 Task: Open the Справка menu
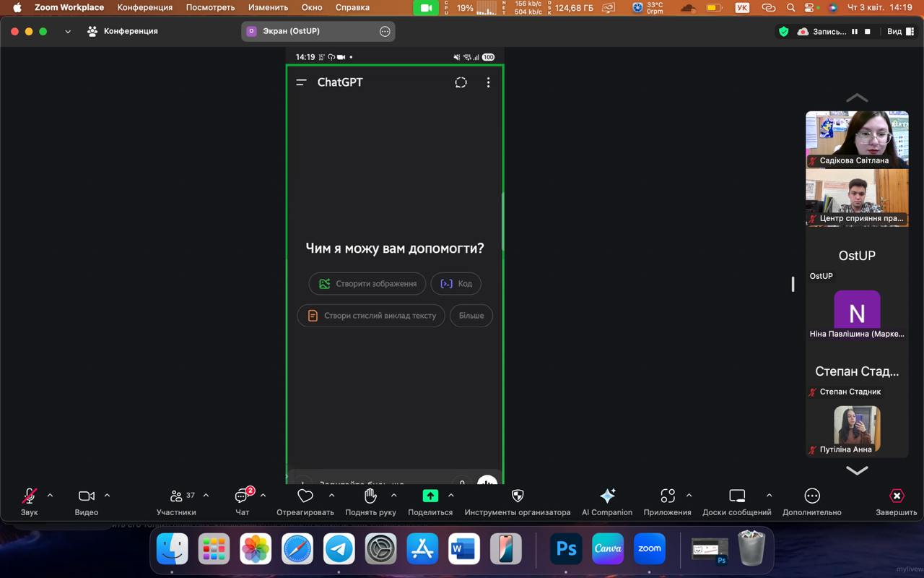pos(352,8)
